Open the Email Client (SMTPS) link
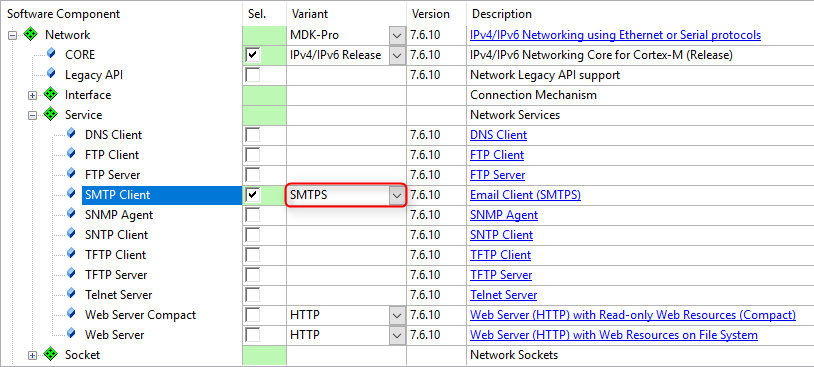Image resolution: width=814 pixels, height=367 pixels. coord(525,195)
